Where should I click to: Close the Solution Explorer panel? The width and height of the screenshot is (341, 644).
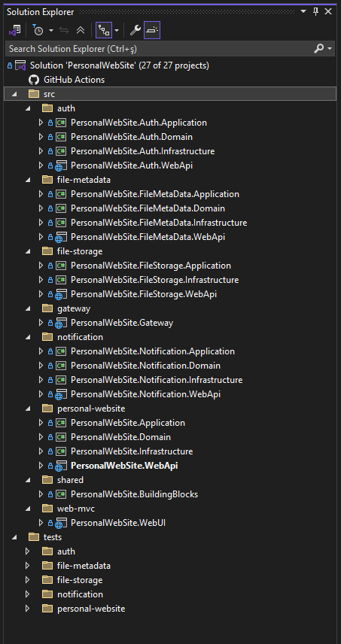click(x=328, y=11)
